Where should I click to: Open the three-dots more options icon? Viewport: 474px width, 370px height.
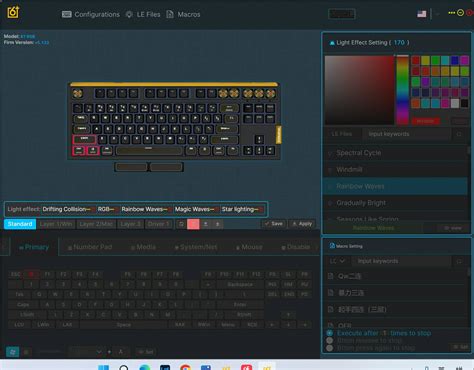[x=451, y=13]
